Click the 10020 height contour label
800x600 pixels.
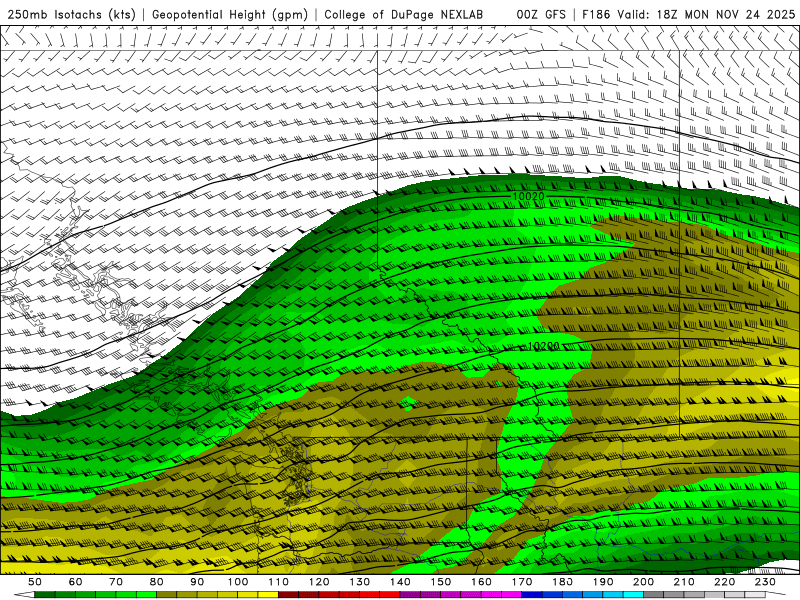tap(529, 196)
